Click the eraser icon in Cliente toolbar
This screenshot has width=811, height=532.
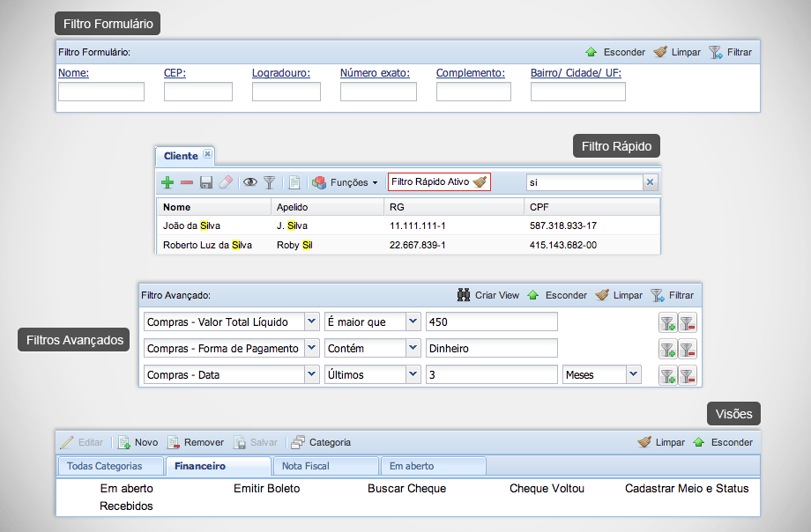pyautogui.click(x=226, y=182)
